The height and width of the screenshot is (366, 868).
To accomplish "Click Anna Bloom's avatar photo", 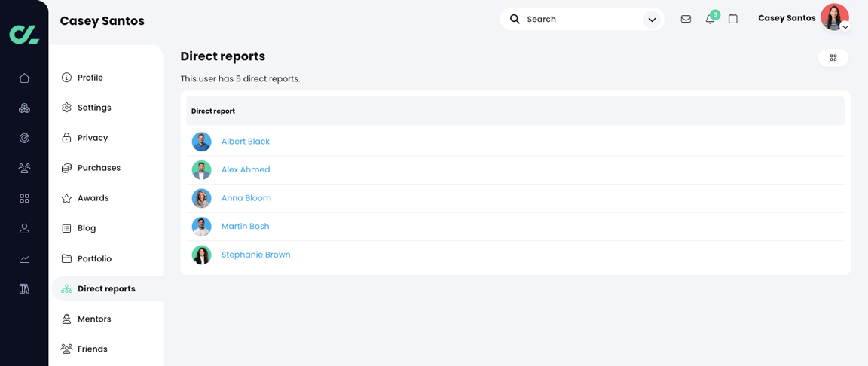I will [x=201, y=198].
